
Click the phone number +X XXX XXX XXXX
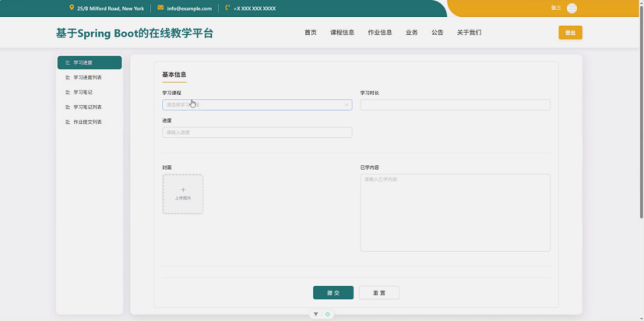[x=255, y=9]
